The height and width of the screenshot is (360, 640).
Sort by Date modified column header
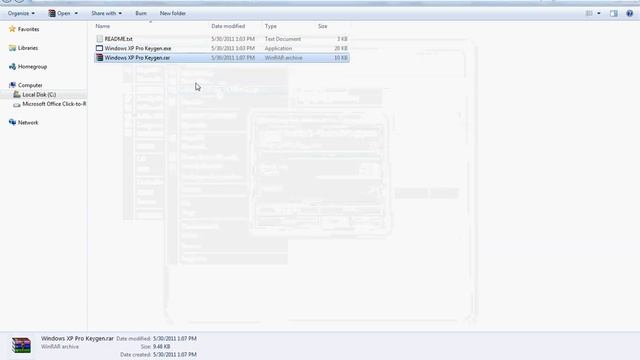pos(228,26)
